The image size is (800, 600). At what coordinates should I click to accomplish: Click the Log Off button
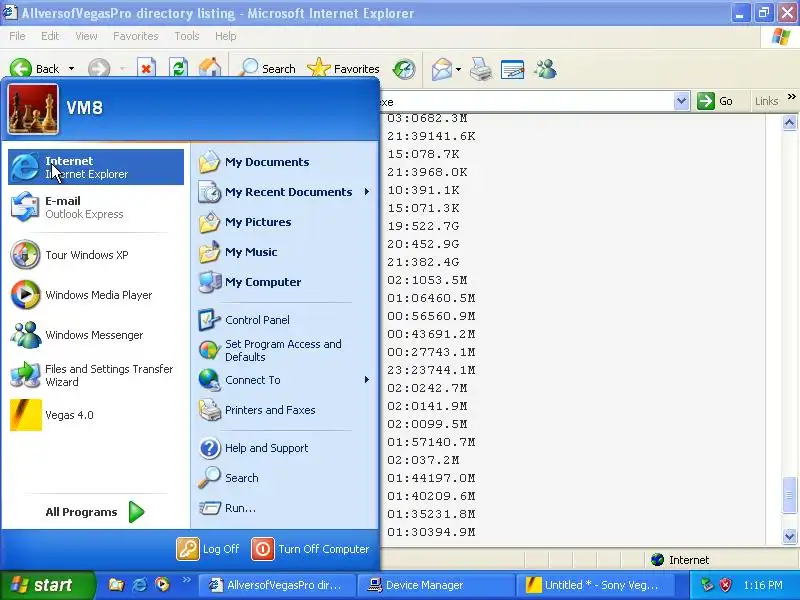[208, 549]
